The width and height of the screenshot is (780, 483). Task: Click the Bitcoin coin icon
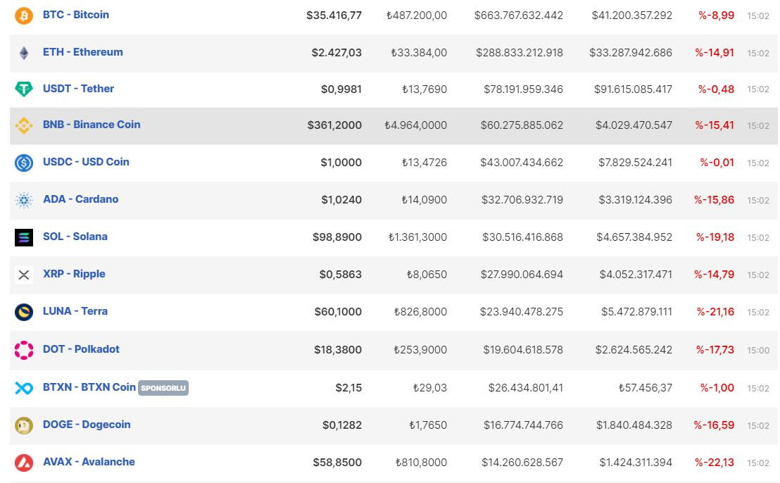coord(24,15)
